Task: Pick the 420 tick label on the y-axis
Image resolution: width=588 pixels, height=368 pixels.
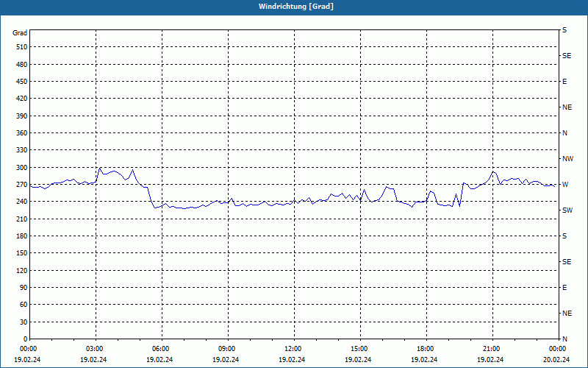Action: [x=21, y=99]
